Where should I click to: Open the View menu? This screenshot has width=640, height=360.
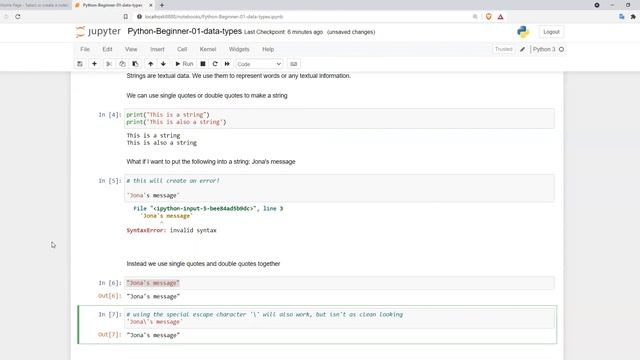(131, 49)
